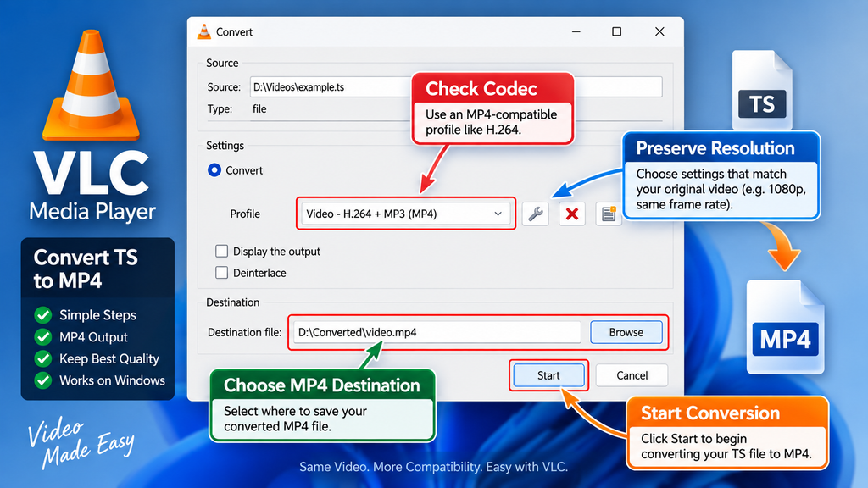This screenshot has width=868, height=488.
Task: Click the 'Destination' group label
Action: [x=232, y=302]
